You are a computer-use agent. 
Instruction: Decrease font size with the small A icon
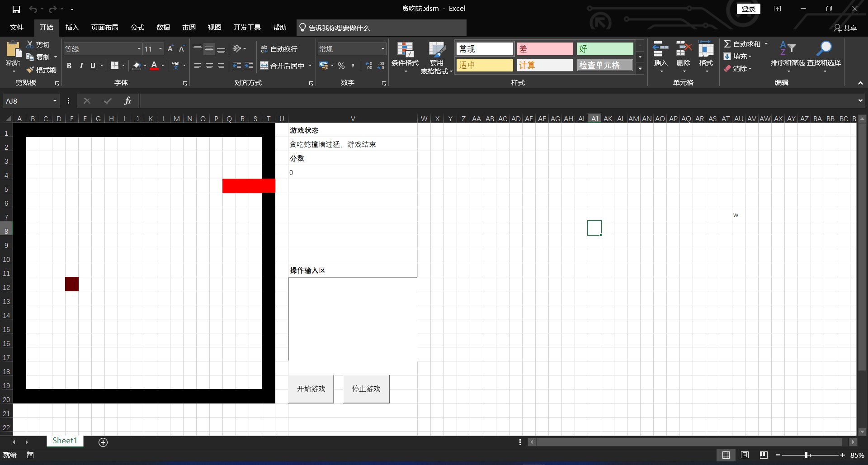click(x=182, y=49)
